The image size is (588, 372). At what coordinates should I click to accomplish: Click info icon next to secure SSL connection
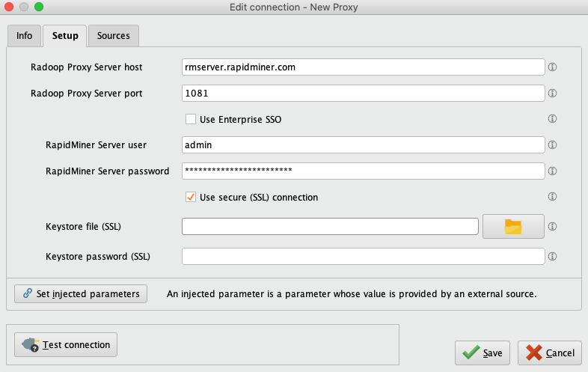click(553, 197)
